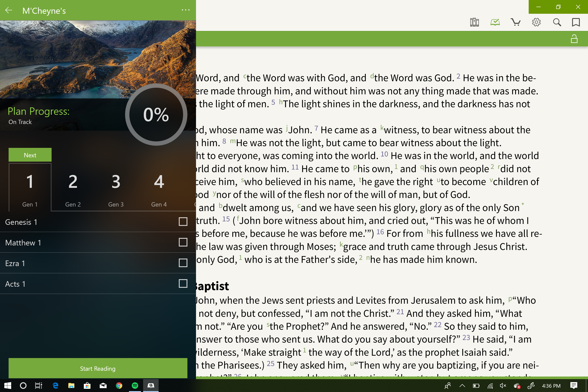588x392 pixels.
Task: Click the Start Reading button
Action: [x=98, y=369]
